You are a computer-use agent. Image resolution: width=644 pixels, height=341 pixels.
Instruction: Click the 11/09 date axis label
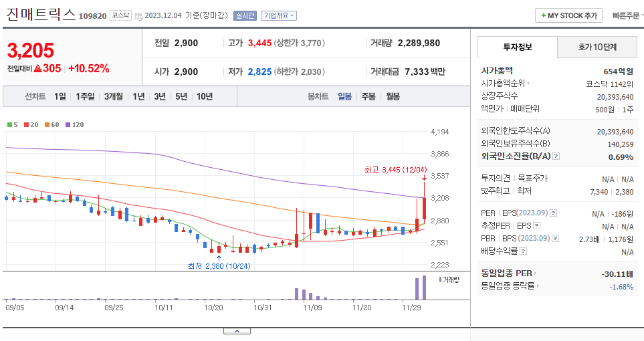312,308
